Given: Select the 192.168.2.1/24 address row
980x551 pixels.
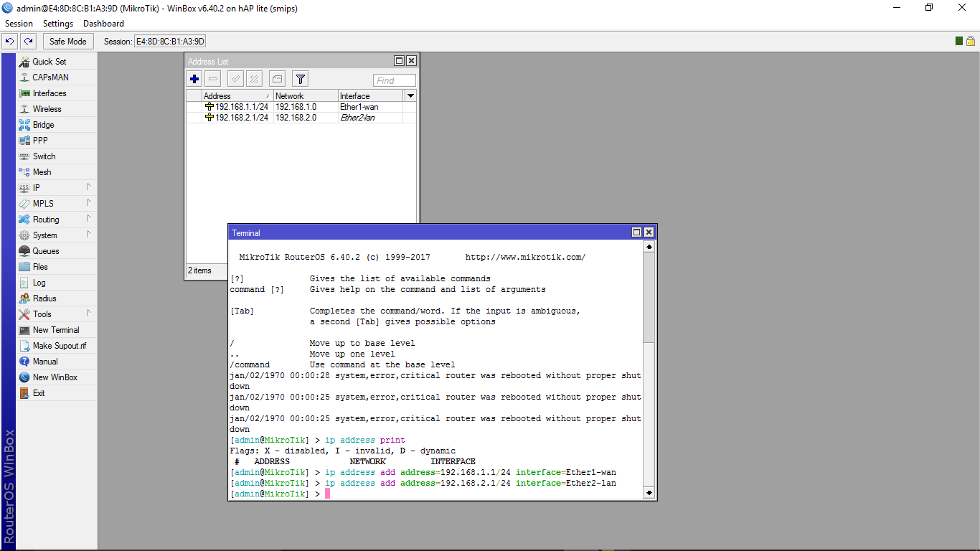Looking at the screenshot, I should pyautogui.click(x=301, y=118).
